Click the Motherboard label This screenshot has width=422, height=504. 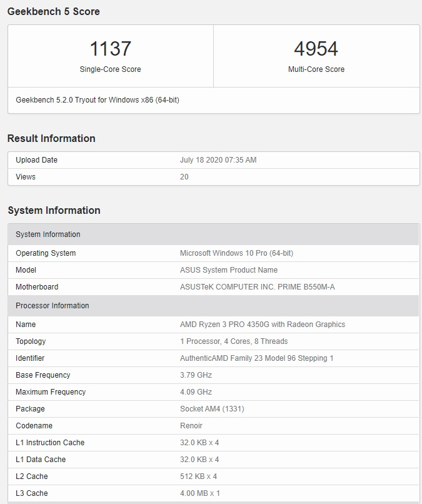point(37,287)
